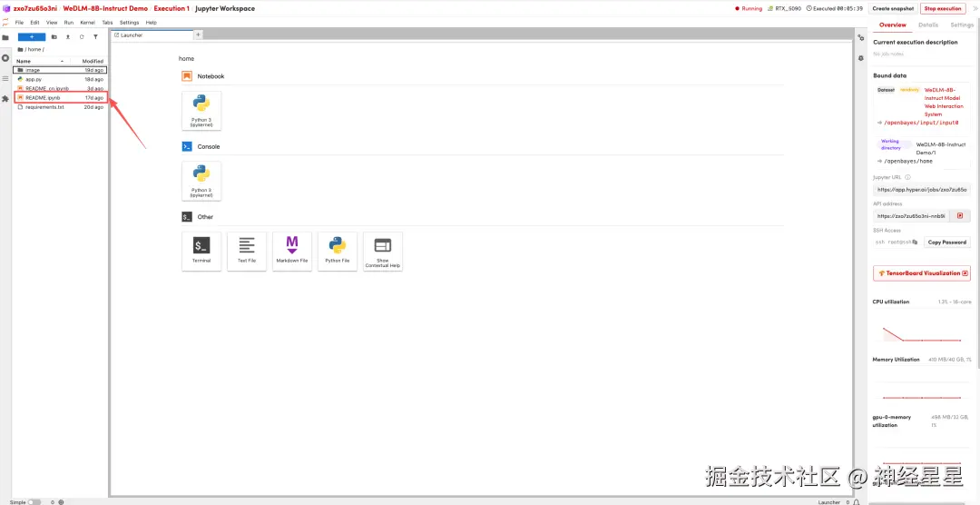Image resolution: width=980 pixels, height=505 pixels.
Task: Click Execution 1 breadcrumb link
Action: pos(171,9)
